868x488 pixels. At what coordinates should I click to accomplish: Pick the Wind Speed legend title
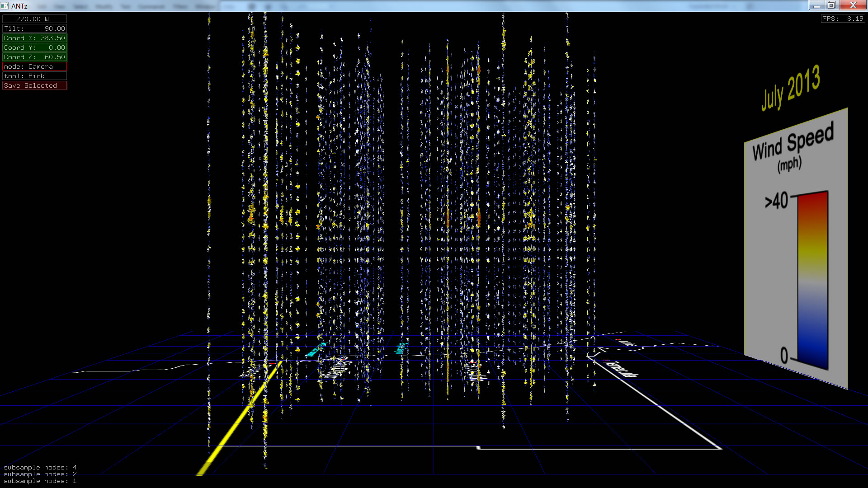tap(793, 142)
